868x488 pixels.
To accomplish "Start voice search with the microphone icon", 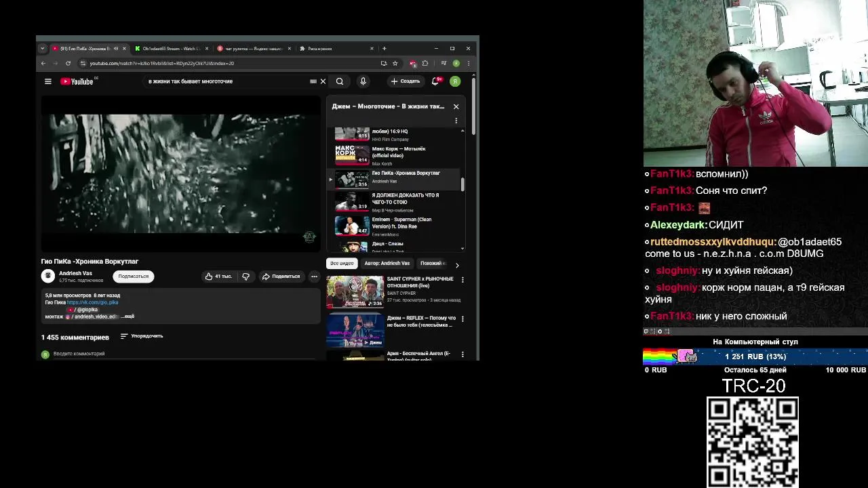I will pos(363,81).
